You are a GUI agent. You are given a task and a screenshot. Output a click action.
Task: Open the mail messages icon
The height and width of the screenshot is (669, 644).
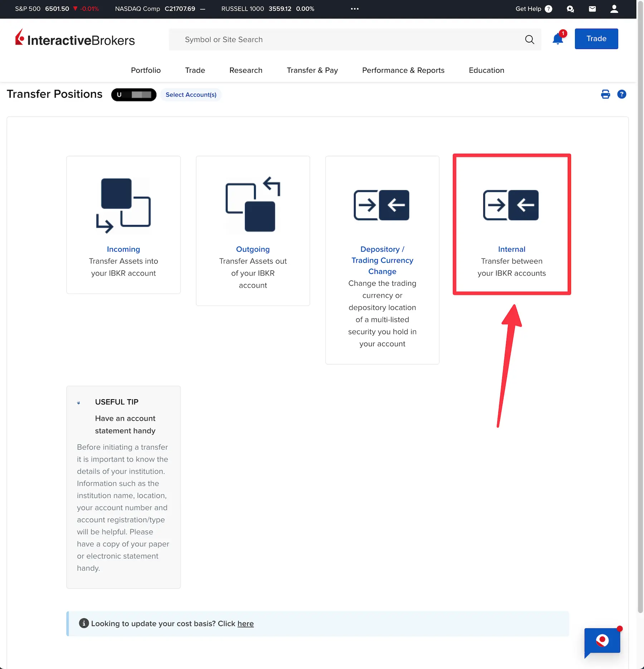tap(592, 9)
